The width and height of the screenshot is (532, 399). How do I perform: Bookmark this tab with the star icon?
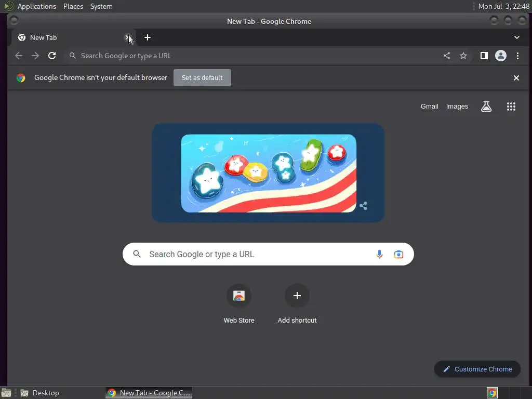pyautogui.click(x=463, y=56)
